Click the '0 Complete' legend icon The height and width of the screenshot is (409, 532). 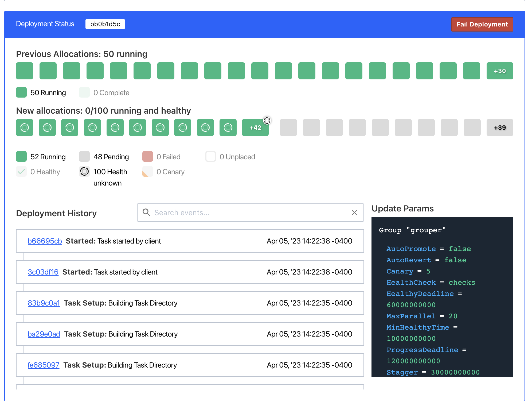(x=84, y=92)
